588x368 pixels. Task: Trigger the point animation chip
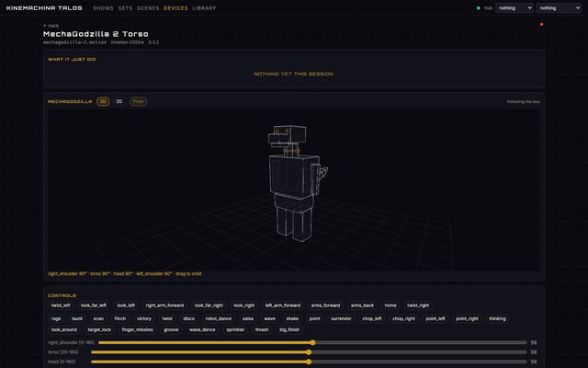[x=314, y=318]
